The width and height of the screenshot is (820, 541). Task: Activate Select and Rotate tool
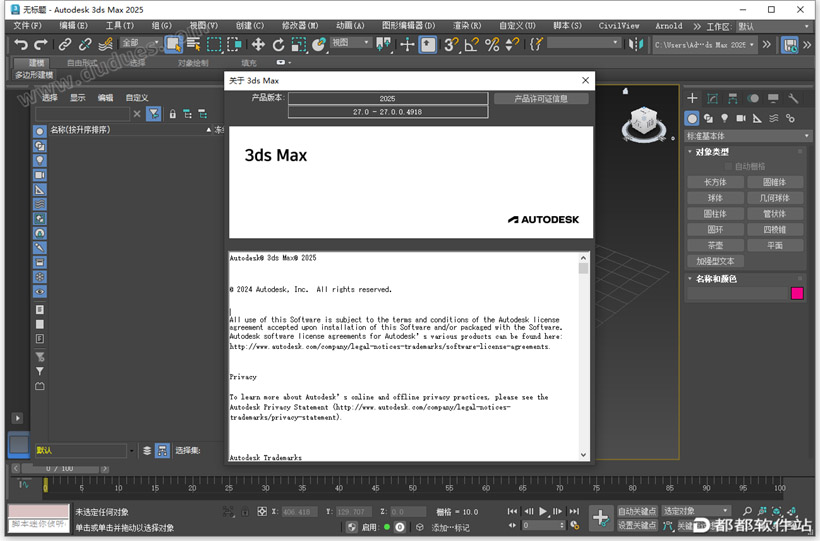278,44
